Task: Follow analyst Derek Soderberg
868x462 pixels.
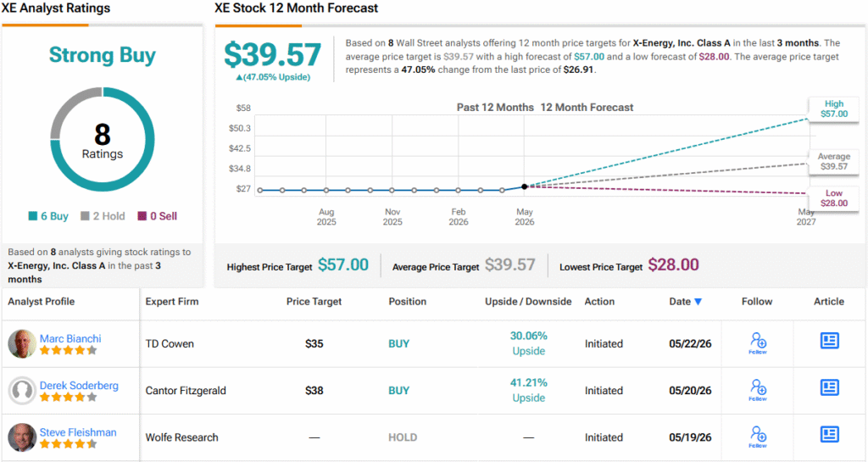Action: [x=758, y=390]
